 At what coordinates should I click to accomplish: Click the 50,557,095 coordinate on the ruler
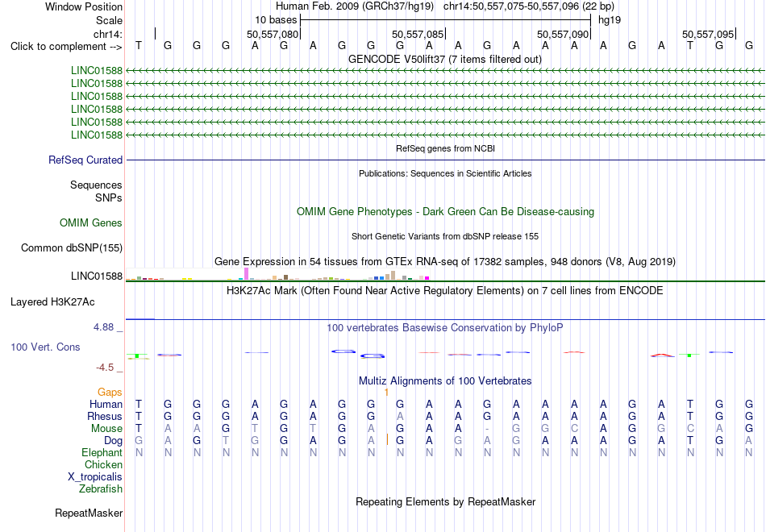pos(708,34)
